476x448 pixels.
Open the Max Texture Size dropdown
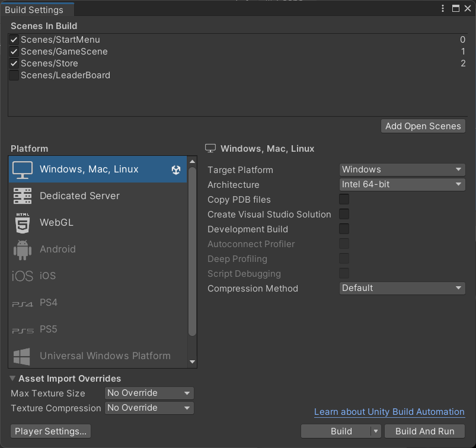[149, 393]
